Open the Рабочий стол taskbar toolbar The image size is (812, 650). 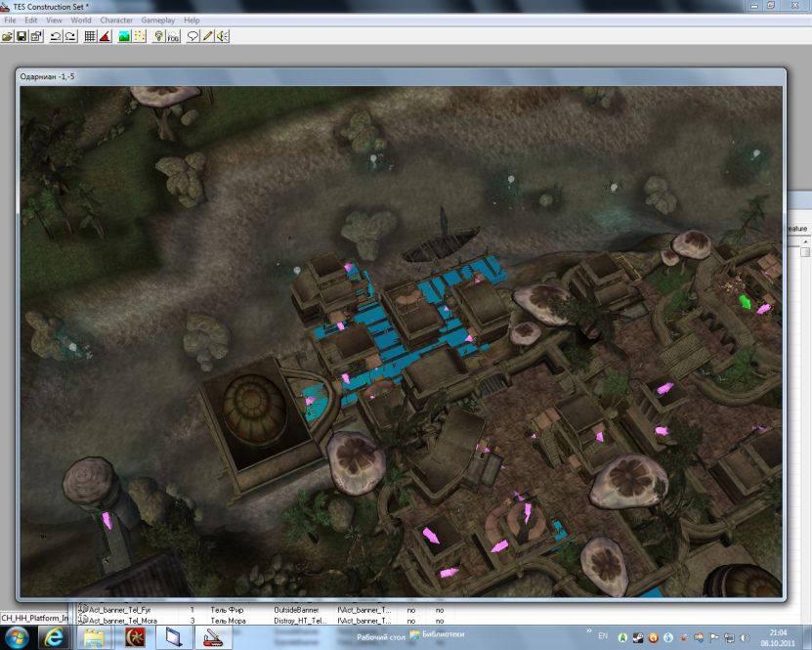pyautogui.click(x=381, y=636)
